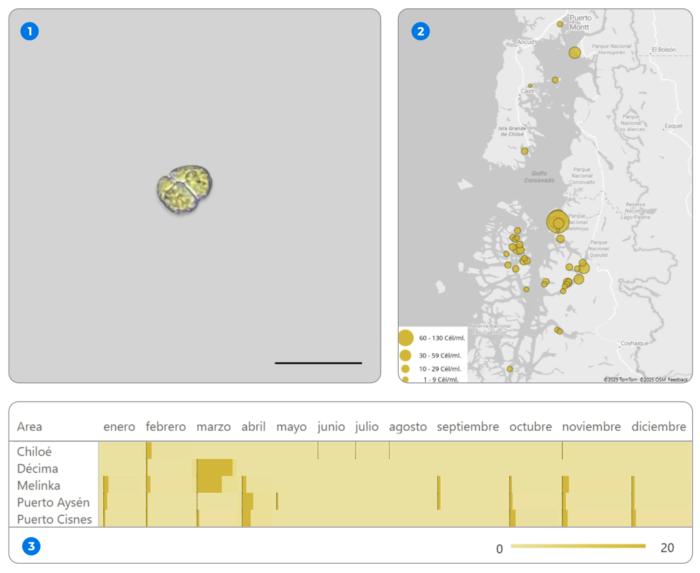Screen dimensions: 700x573
Task: Click the 0 to 20 color scale bar
Action: [577, 547]
